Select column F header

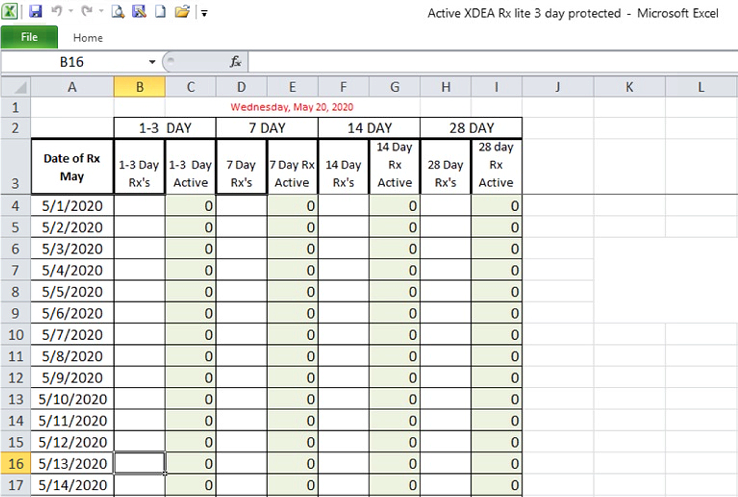344,87
